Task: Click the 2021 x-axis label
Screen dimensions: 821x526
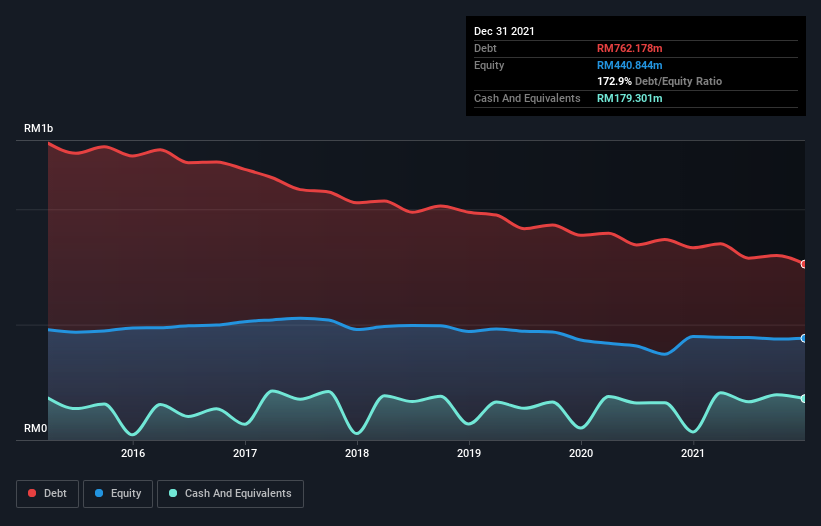Action: (x=693, y=453)
